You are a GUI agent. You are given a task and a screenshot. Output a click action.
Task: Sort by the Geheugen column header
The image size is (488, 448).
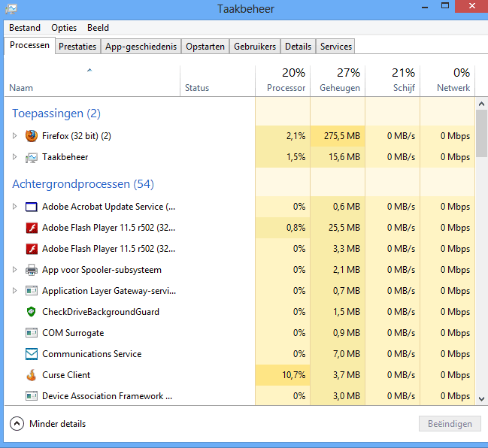point(338,81)
